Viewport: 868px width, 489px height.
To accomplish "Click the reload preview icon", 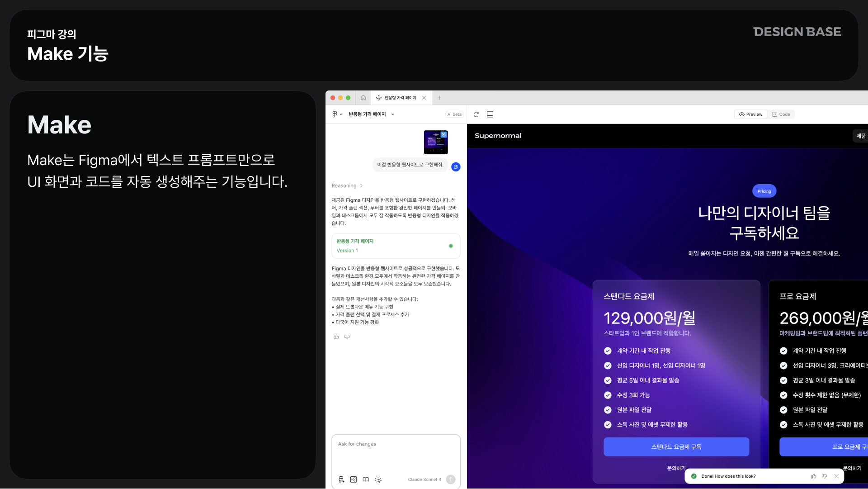I will click(x=476, y=114).
